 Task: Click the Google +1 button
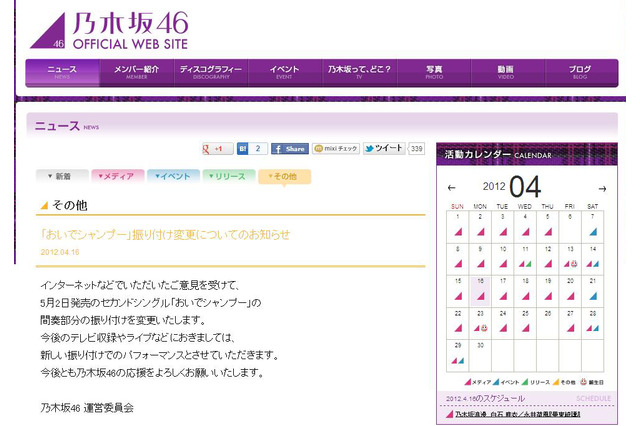pos(218,149)
